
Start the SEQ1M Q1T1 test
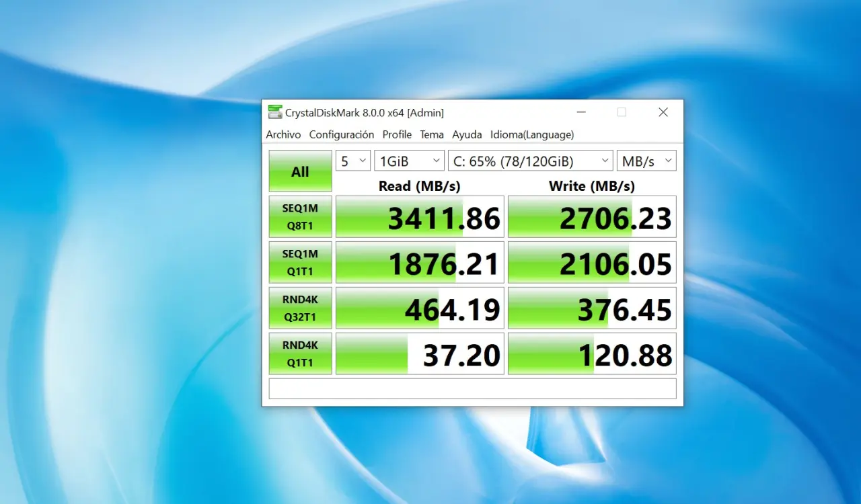pos(300,262)
